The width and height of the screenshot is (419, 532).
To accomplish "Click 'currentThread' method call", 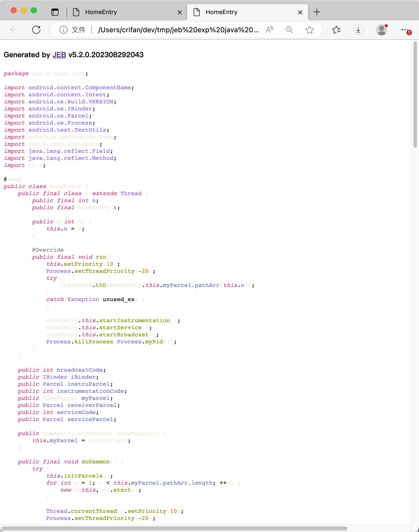I will tap(94, 511).
